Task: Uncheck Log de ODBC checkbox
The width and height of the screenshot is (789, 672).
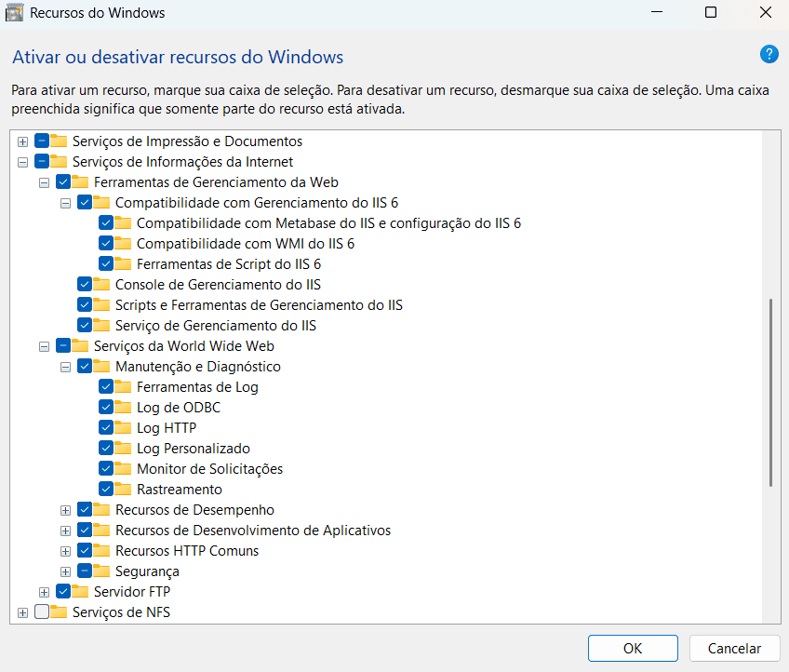Action: [x=106, y=408]
